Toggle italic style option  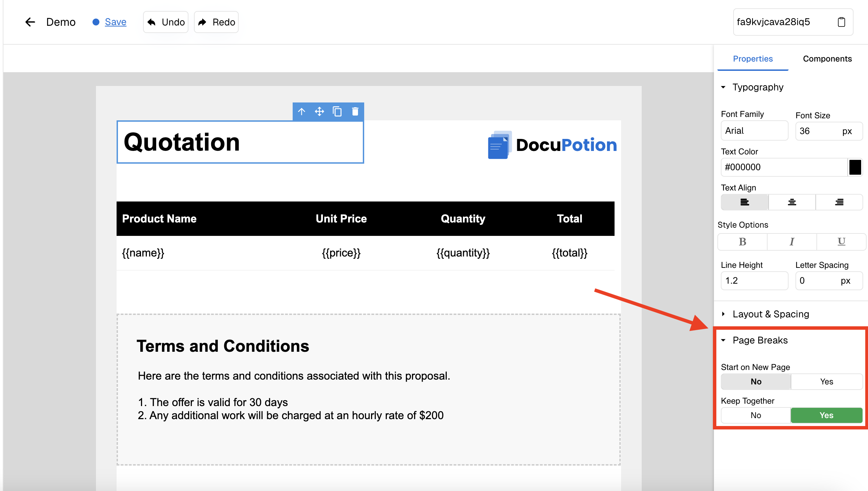coord(792,242)
